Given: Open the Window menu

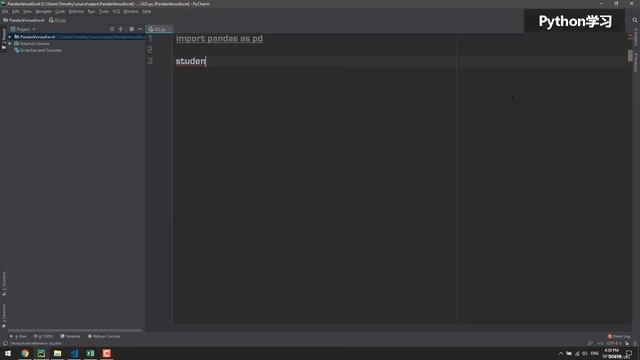Looking at the screenshot, I should [x=131, y=12].
